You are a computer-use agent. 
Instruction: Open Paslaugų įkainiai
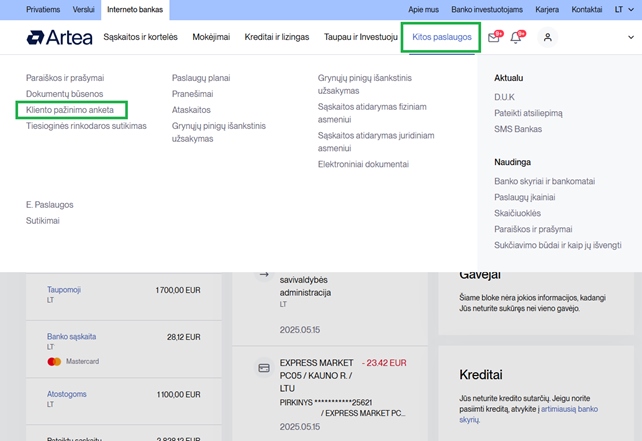(x=524, y=197)
